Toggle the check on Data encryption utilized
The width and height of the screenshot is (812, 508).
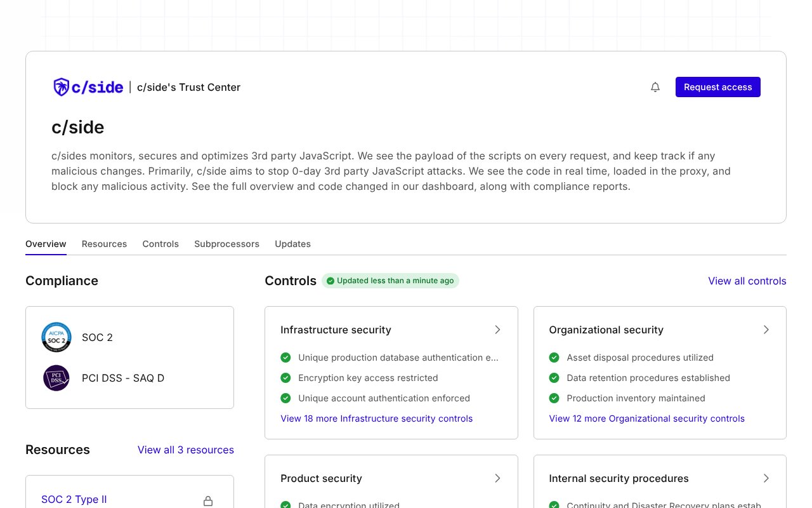coord(285,505)
